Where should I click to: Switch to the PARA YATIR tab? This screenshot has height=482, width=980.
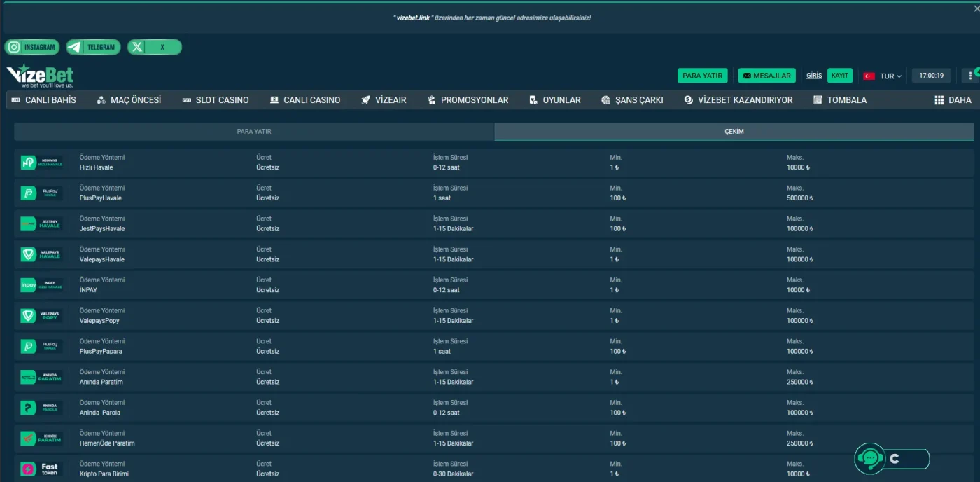[x=254, y=132]
